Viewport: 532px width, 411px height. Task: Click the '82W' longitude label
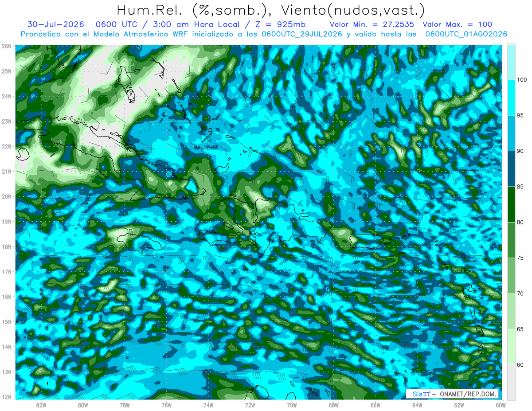pos(41,405)
